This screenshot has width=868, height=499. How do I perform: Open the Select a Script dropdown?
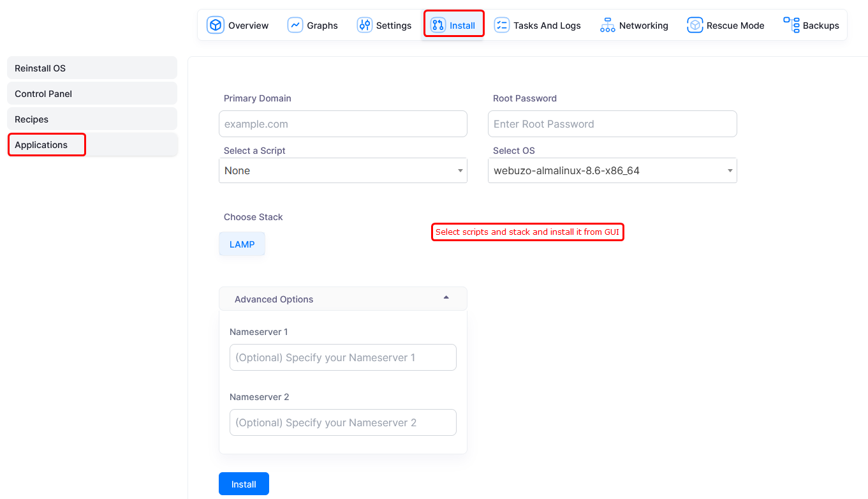342,170
